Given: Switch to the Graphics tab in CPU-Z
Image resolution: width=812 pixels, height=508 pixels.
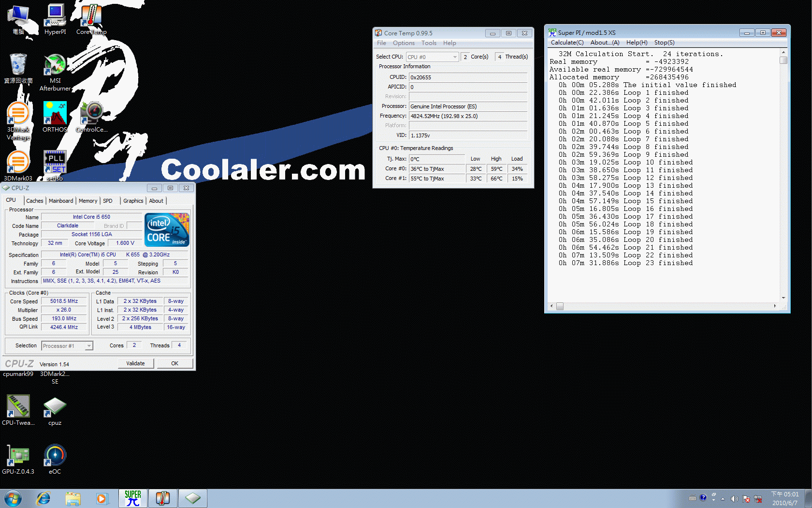Looking at the screenshot, I should pyautogui.click(x=133, y=201).
